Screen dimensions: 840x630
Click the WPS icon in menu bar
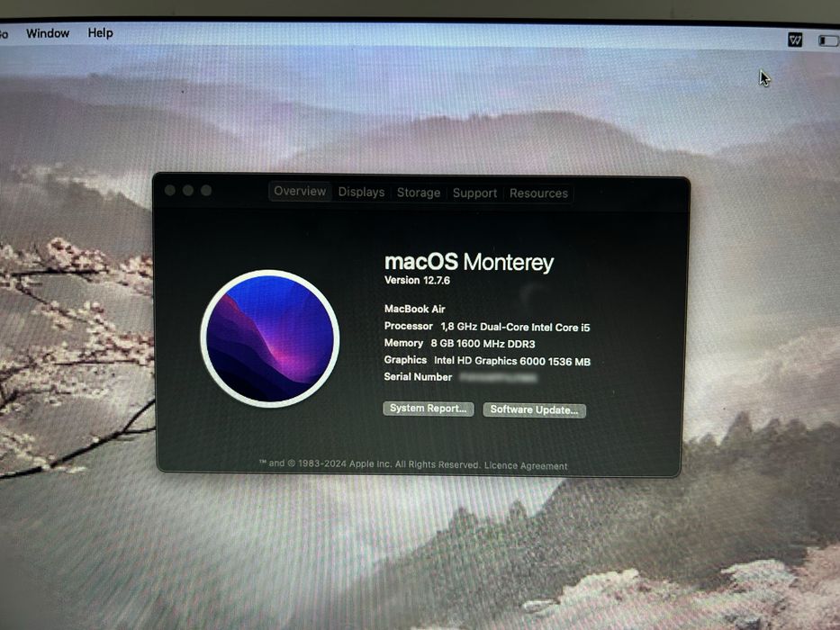795,40
